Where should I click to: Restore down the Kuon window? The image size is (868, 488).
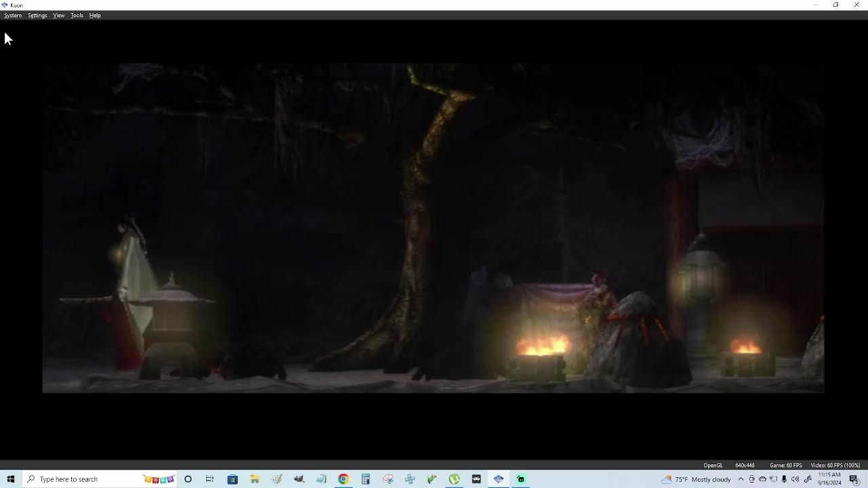tap(835, 5)
